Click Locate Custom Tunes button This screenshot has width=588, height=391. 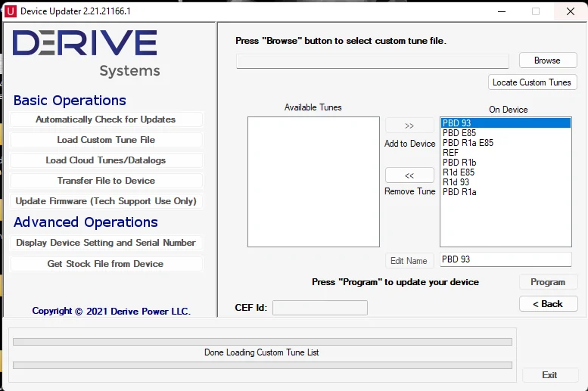click(532, 82)
